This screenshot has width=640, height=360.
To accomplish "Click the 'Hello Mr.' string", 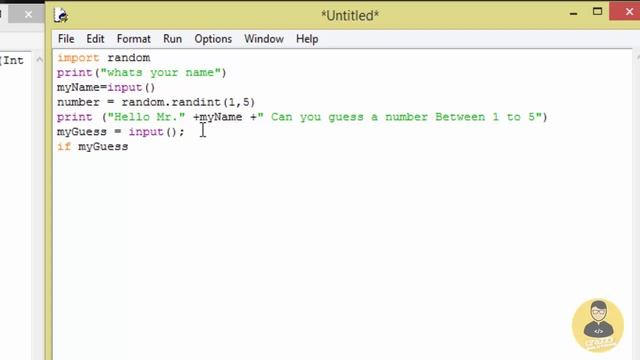I will [x=146, y=117].
